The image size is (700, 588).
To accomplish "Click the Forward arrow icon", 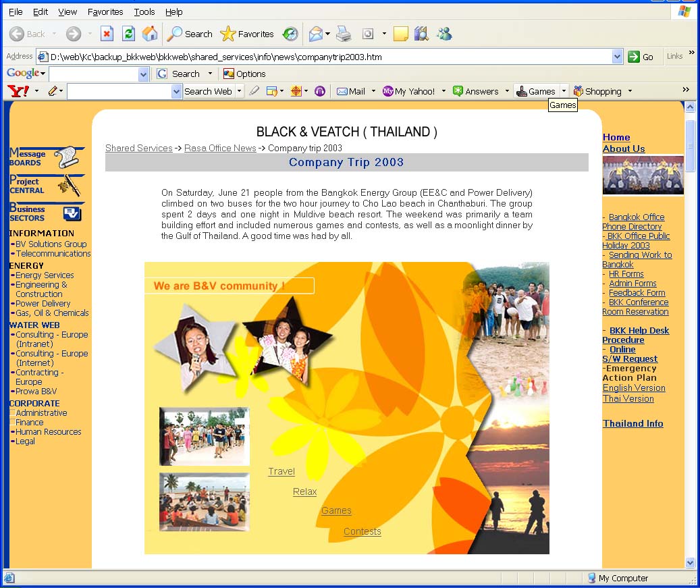I will 74,34.
